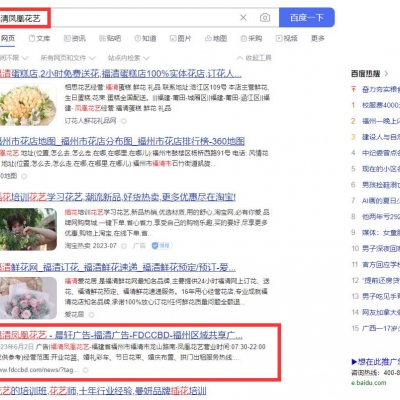The width and height of the screenshot is (400, 400).
Task: Click the icon beside the fdccbd.com URL
Action: 86,370
